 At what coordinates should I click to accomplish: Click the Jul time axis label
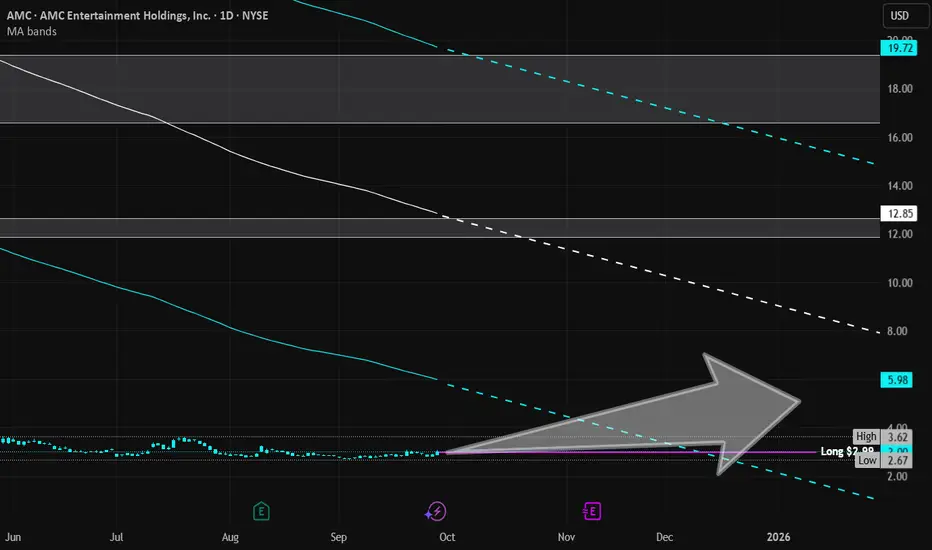click(x=116, y=537)
